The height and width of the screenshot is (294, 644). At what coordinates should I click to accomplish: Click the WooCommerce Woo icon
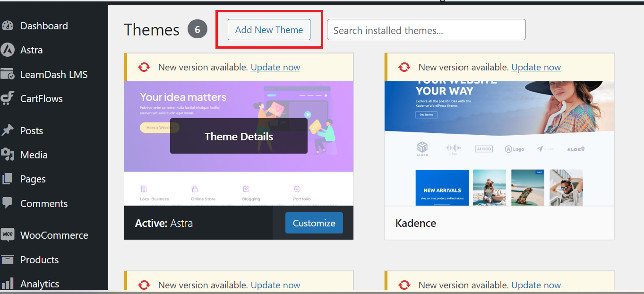coord(8,235)
